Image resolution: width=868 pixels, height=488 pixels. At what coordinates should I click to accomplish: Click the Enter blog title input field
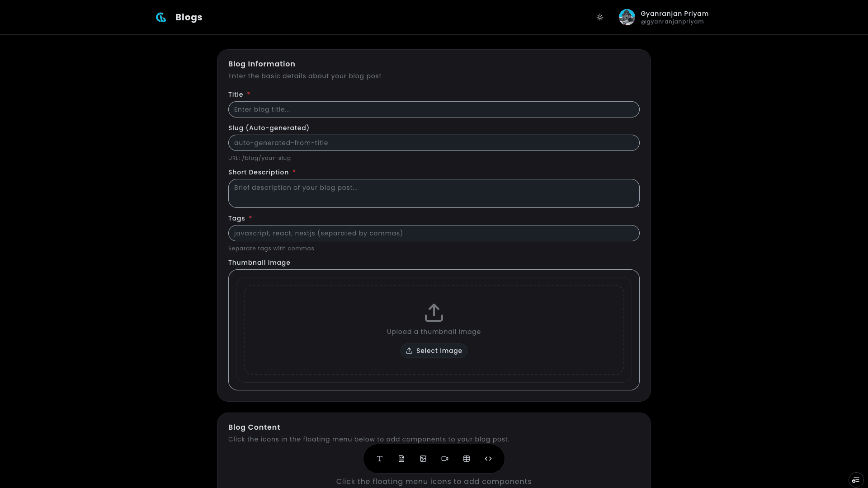434,109
